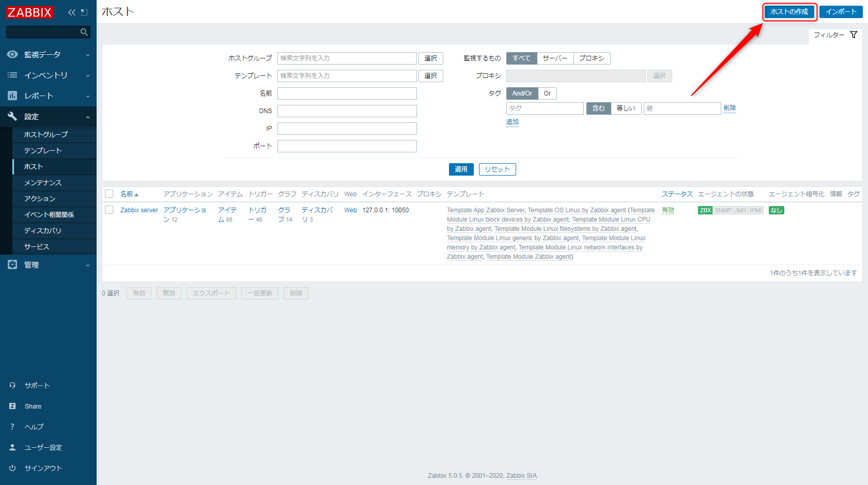Sort hosts by ステータス column

click(677, 194)
